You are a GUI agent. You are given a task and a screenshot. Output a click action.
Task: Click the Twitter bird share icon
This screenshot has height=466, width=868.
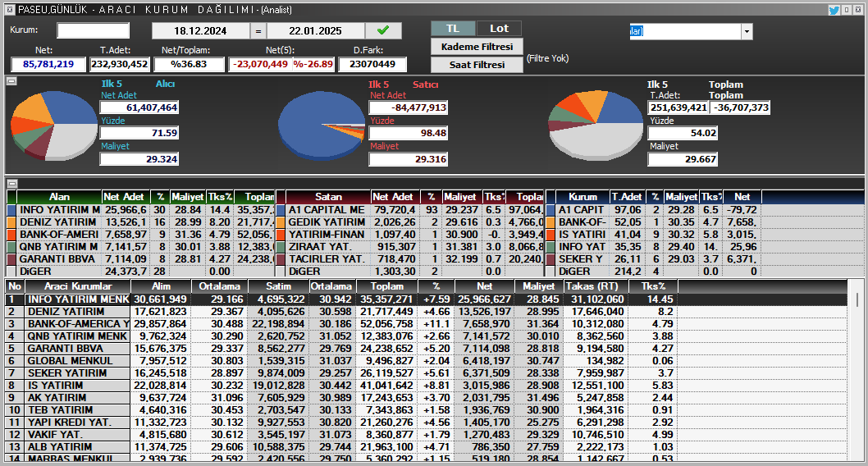(834, 9)
